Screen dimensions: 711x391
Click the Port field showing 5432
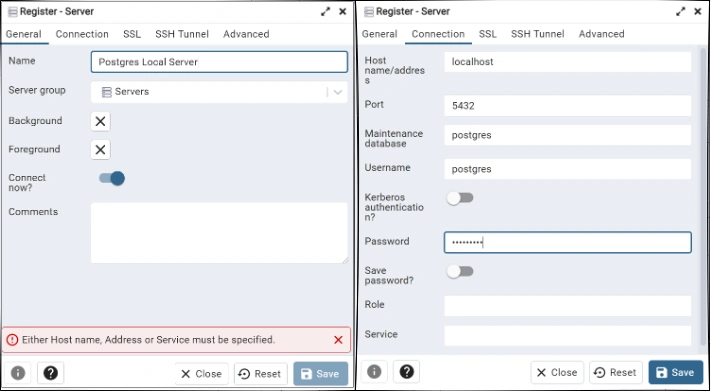pos(568,106)
